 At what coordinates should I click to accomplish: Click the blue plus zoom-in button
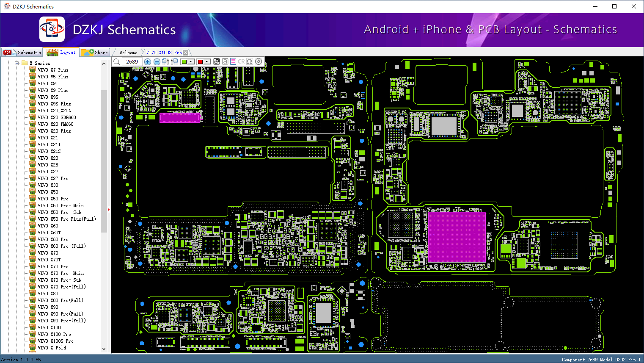click(x=148, y=62)
